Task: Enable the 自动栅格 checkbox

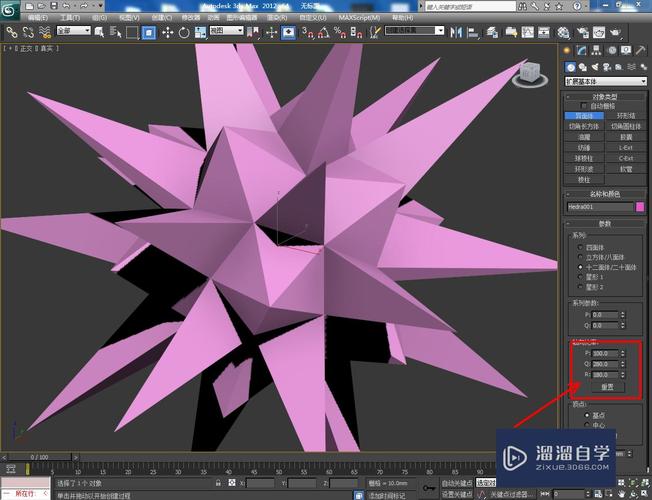Action: (584, 106)
